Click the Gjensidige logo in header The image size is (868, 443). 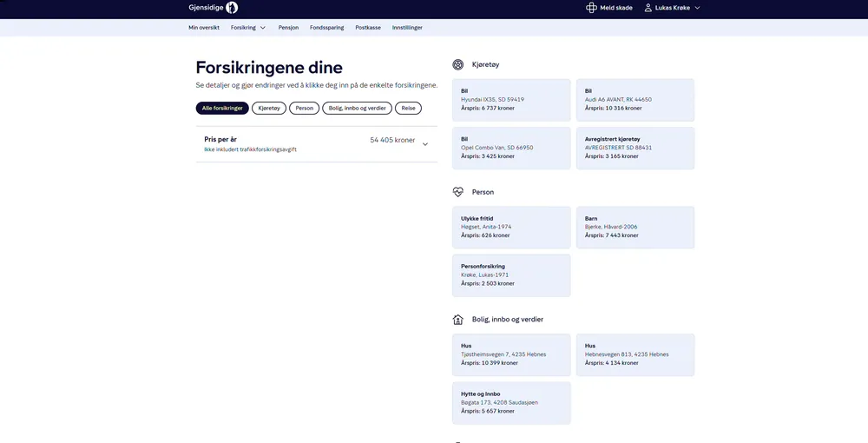tap(213, 8)
